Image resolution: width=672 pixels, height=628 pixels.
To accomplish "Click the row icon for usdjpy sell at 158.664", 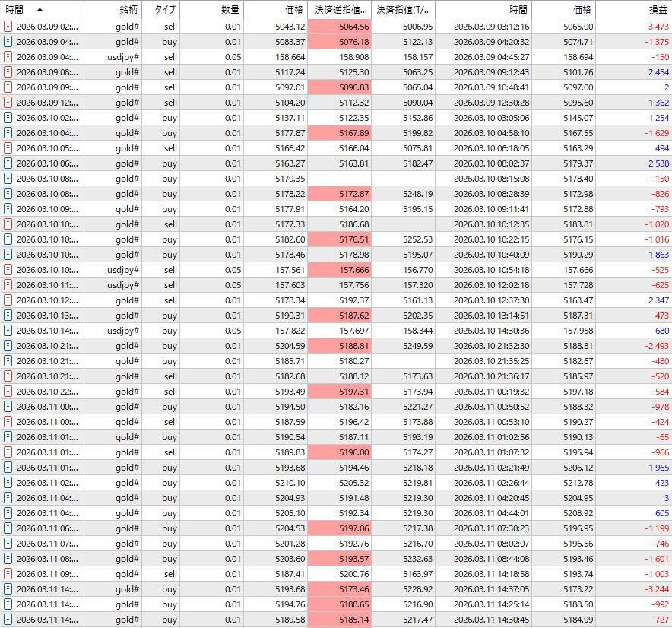I will [x=8, y=57].
